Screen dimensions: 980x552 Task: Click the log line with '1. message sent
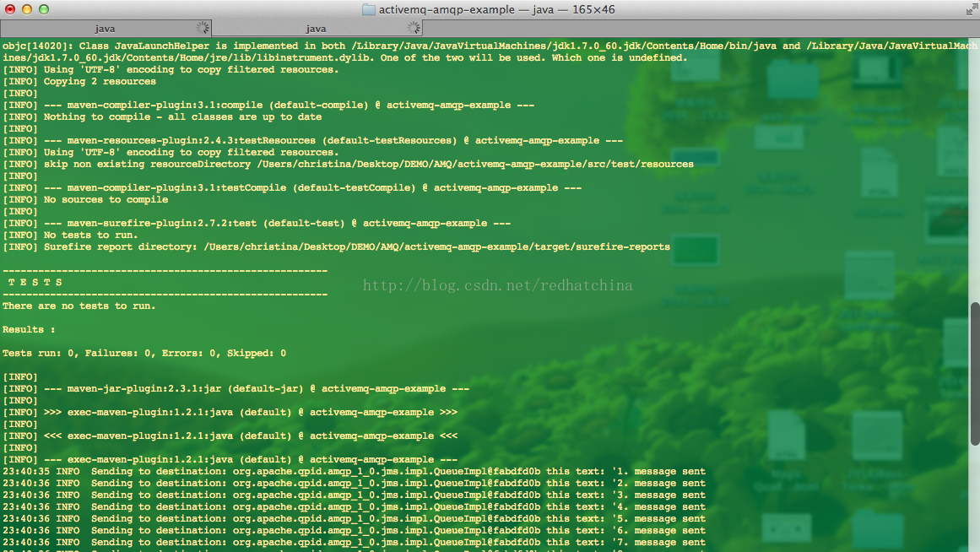tap(354, 471)
